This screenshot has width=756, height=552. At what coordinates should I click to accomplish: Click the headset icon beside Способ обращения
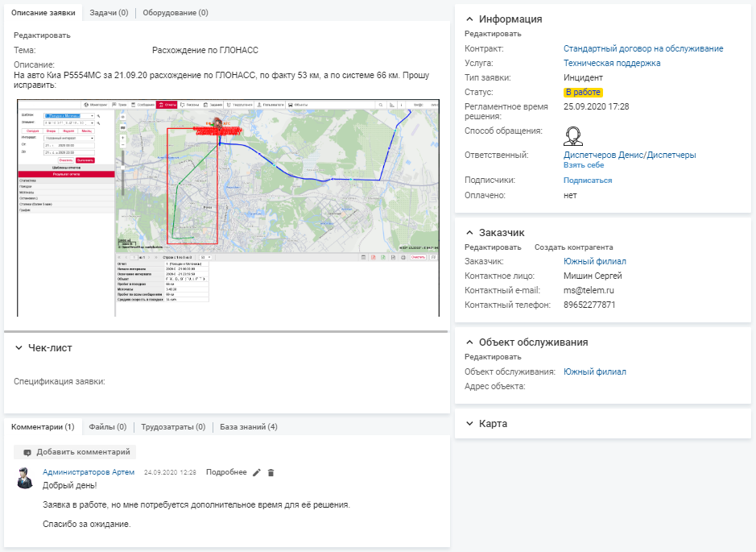coord(572,135)
